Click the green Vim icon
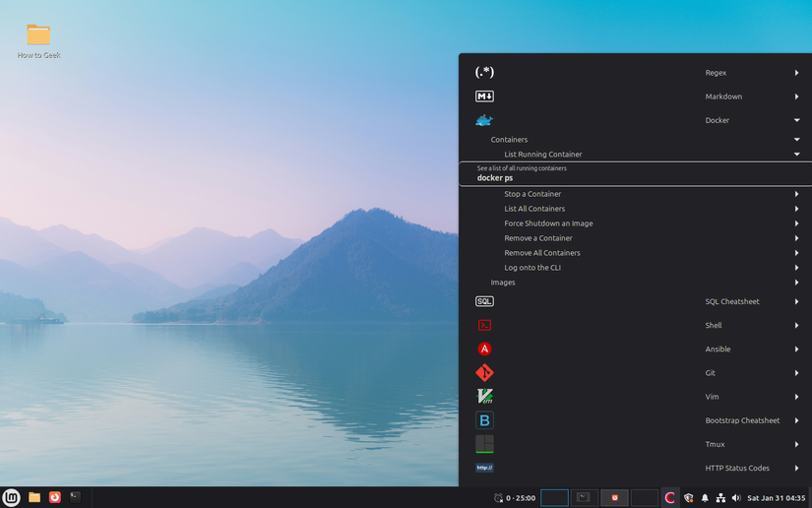This screenshot has height=508, width=812. [x=484, y=397]
